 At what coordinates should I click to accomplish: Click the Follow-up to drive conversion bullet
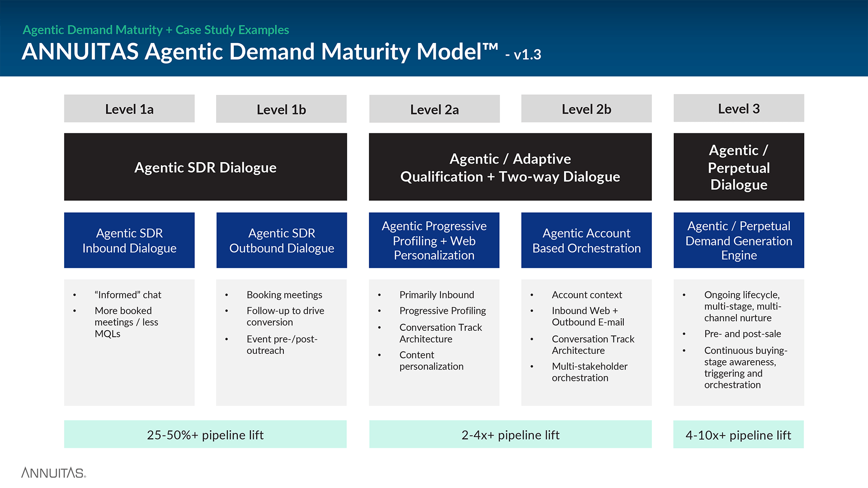pyautogui.click(x=285, y=316)
